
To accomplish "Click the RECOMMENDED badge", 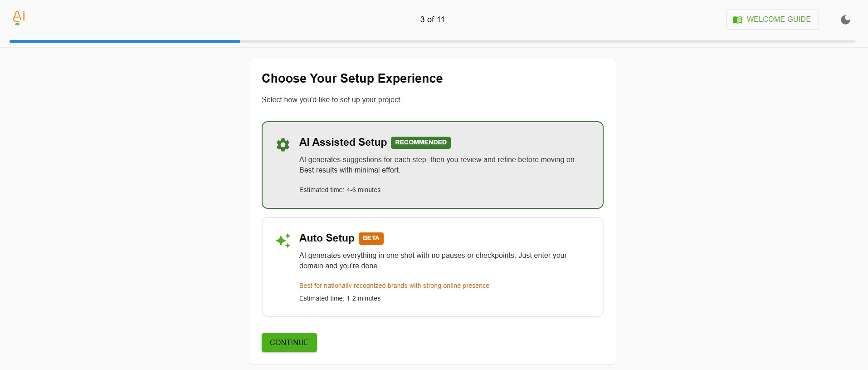I will [x=420, y=142].
